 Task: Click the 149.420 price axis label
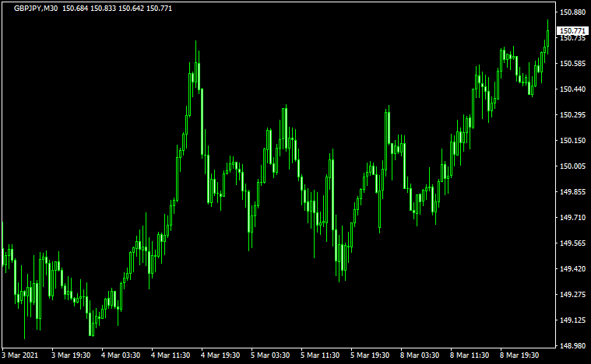572,269
